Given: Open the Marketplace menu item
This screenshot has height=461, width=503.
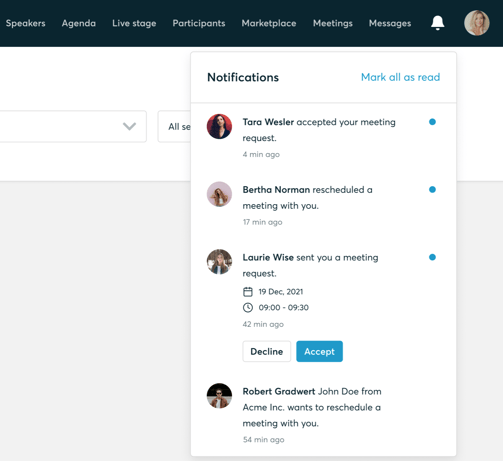Looking at the screenshot, I should coord(269,23).
